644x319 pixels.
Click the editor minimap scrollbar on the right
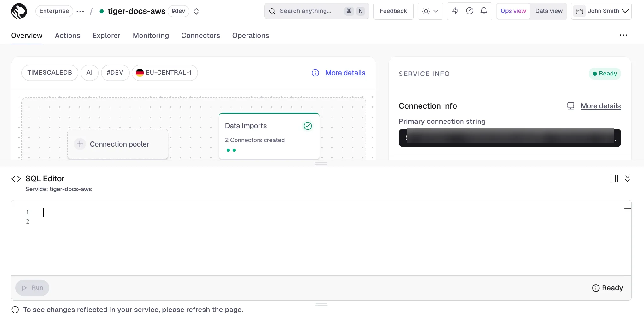coord(628,238)
